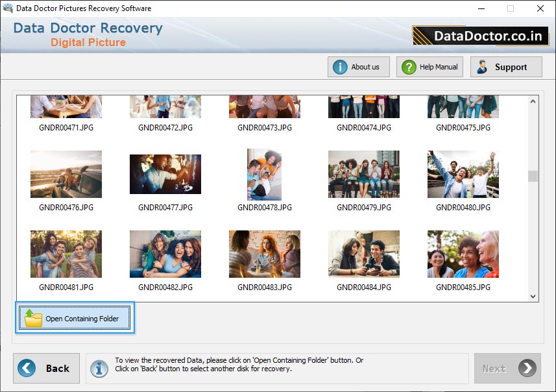The width and height of the screenshot is (556, 392).
Task: Click the About us info icon
Action: coord(340,67)
